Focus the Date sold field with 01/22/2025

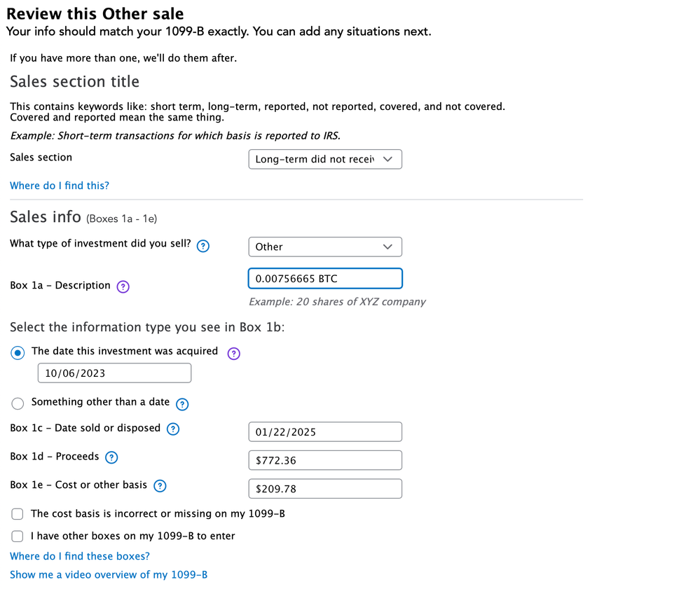coord(325,432)
